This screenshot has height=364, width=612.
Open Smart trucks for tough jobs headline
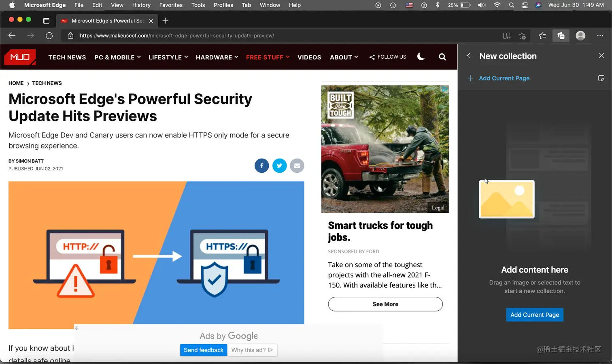(x=380, y=231)
